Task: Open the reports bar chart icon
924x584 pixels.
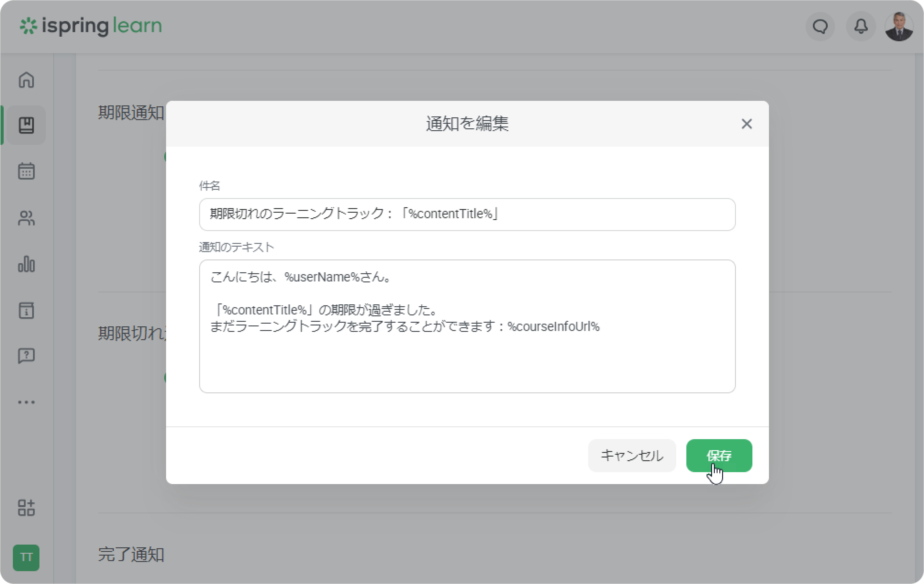Action: click(26, 264)
